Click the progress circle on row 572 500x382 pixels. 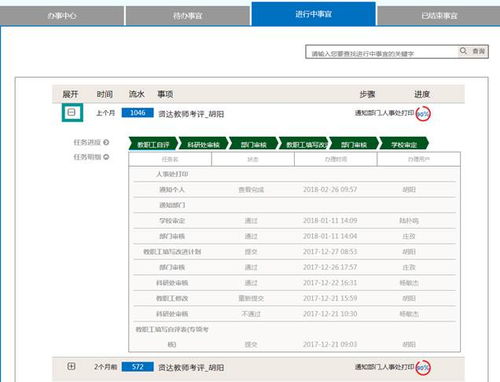coord(423,368)
